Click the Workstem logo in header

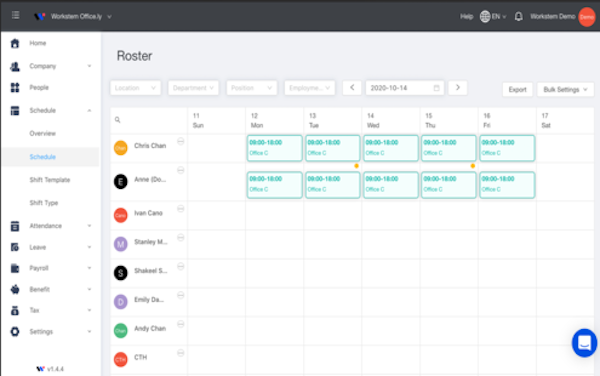click(x=39, y=16)
